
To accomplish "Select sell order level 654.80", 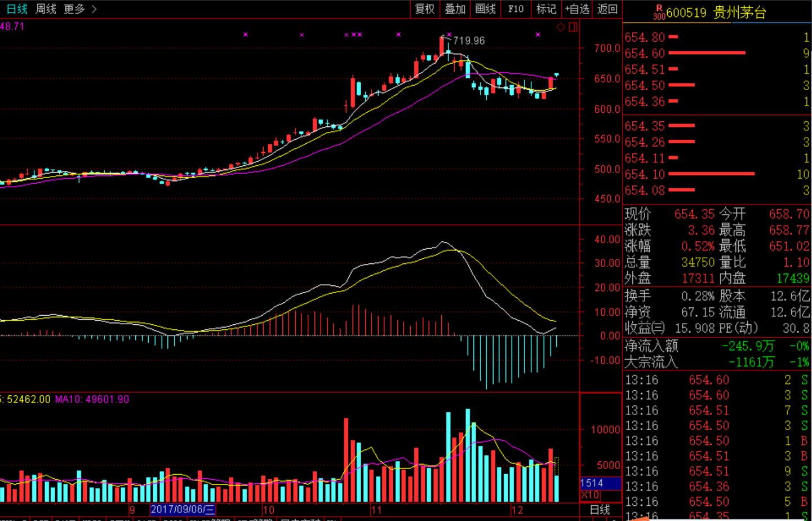I will click(x=717, y=37).
